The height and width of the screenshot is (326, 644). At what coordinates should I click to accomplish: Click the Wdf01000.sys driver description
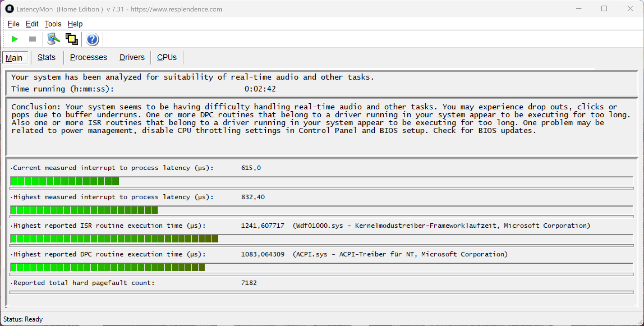click(x=441, y=226)
